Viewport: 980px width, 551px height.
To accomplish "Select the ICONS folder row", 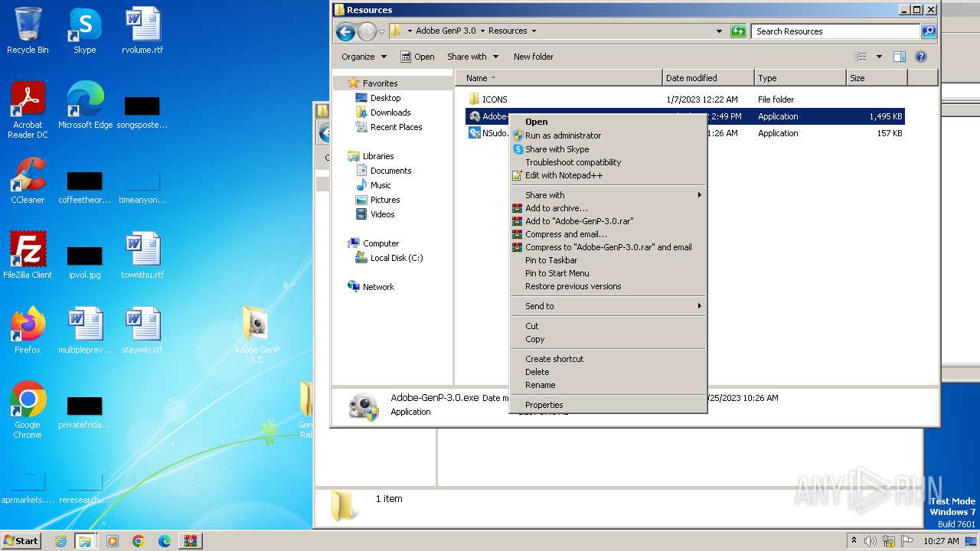I will click(685, 99).
